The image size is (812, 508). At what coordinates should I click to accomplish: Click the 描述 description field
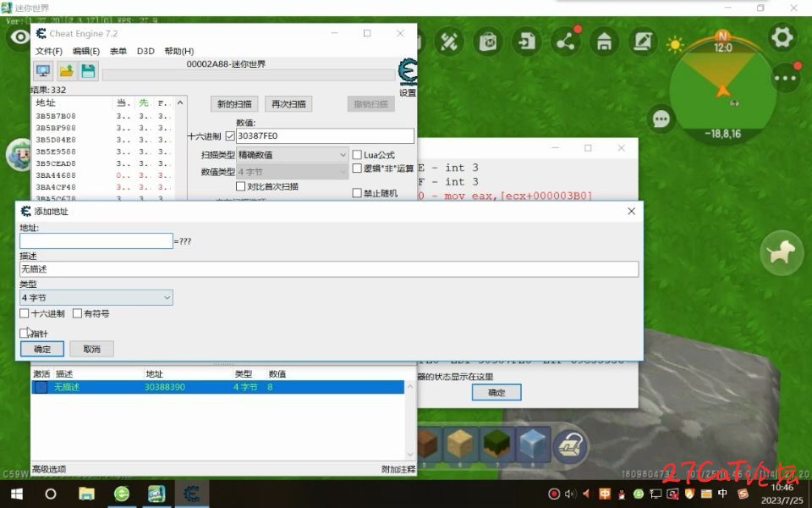pos(329,269)
